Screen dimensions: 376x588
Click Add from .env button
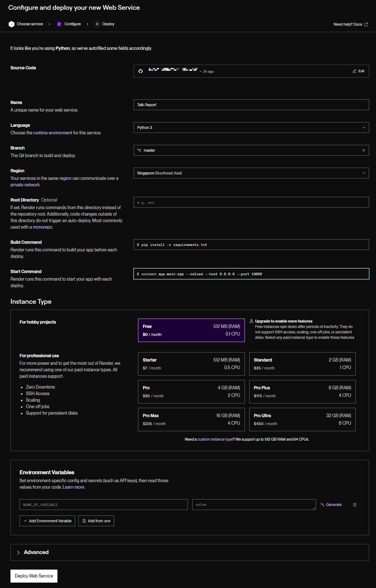click(x=96, y=521)
